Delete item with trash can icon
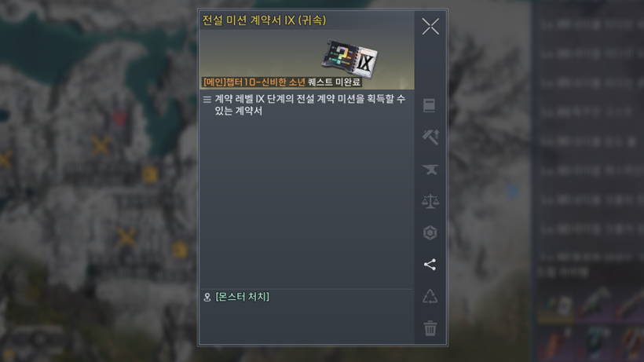Screen dimensions: 644x362 coord(430,328)
